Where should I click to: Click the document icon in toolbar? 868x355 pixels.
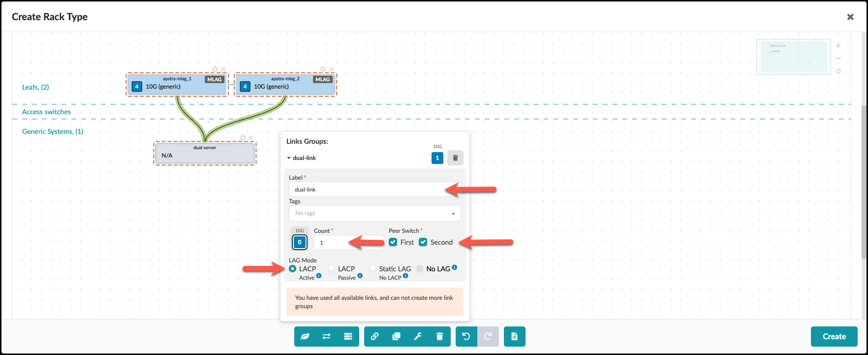click(x=514, y=337)
